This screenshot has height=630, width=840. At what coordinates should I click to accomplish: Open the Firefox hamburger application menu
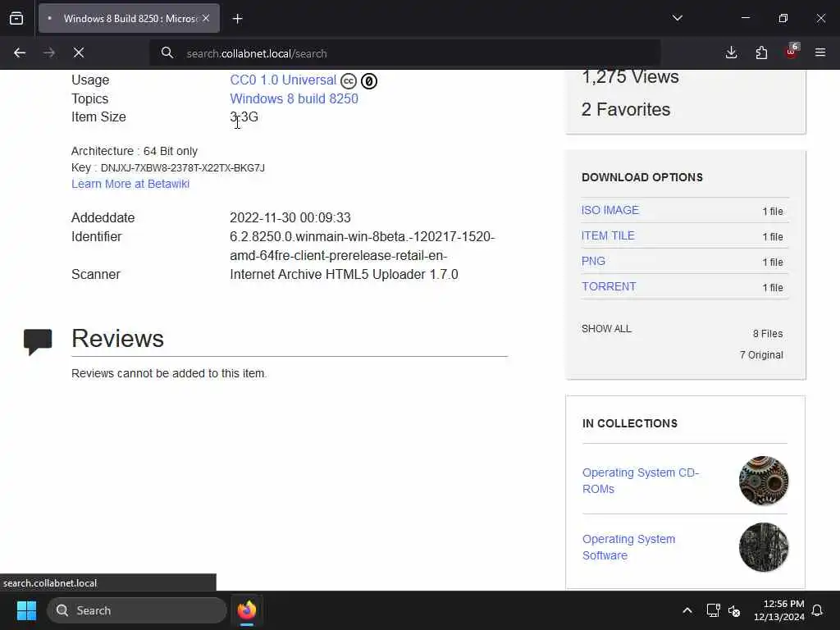click(820, 52)
